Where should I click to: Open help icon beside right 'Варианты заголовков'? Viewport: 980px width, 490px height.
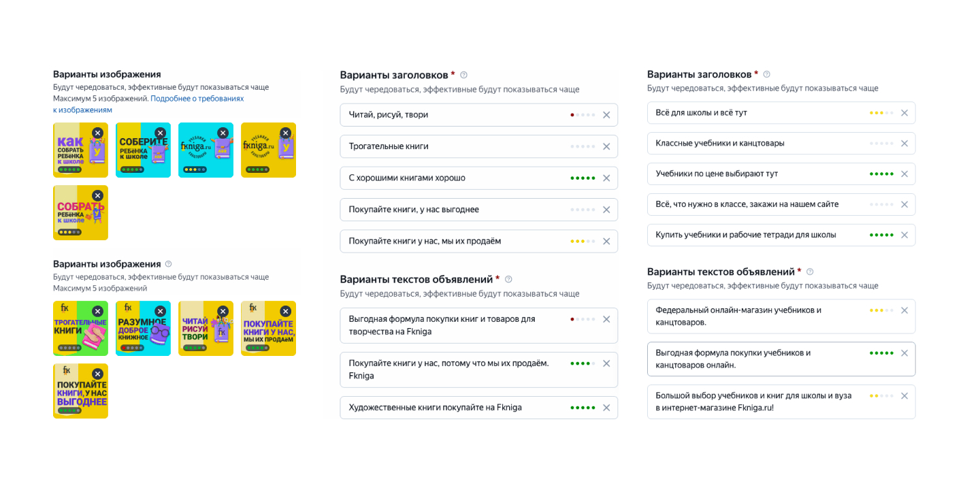click(x=766, y=74)
